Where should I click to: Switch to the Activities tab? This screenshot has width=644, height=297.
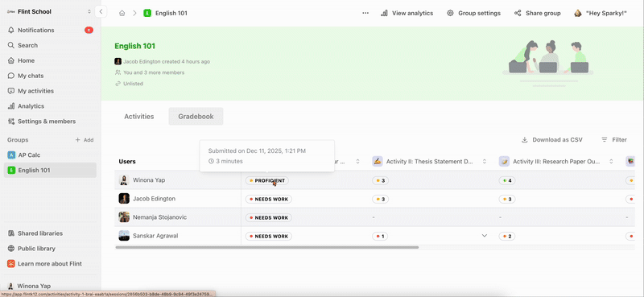(138, 116)
